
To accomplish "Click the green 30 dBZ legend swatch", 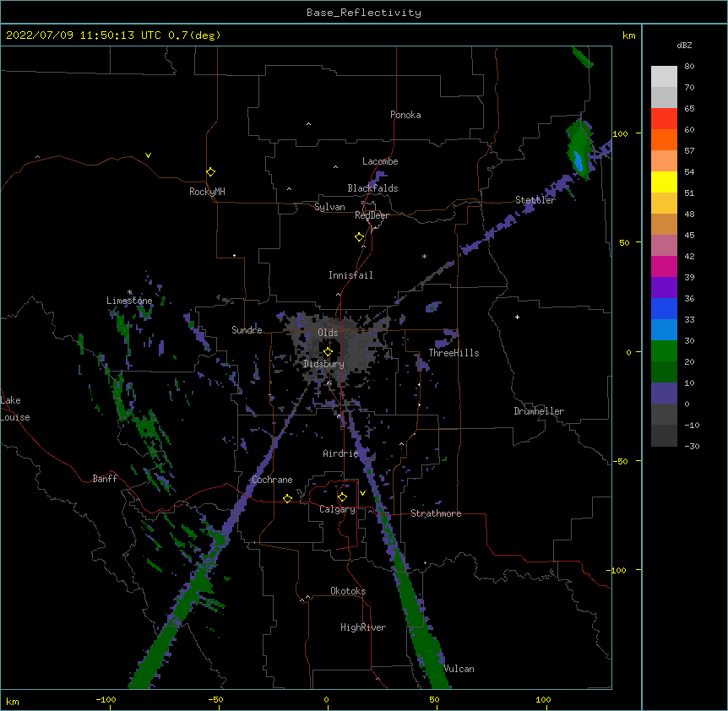I will [x=664, y=351].
